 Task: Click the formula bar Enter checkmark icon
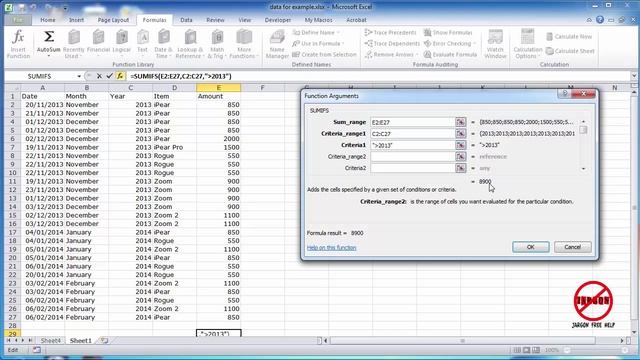tap(109, 76)
